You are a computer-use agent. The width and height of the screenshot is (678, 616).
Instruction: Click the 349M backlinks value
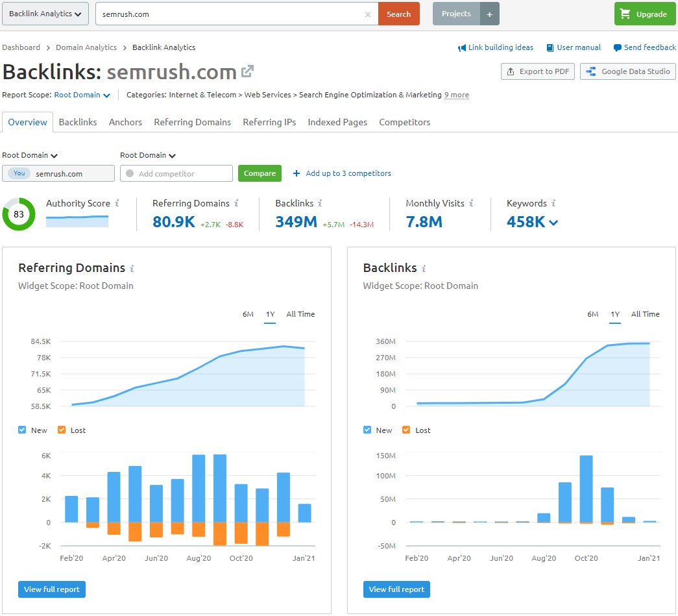297,222
